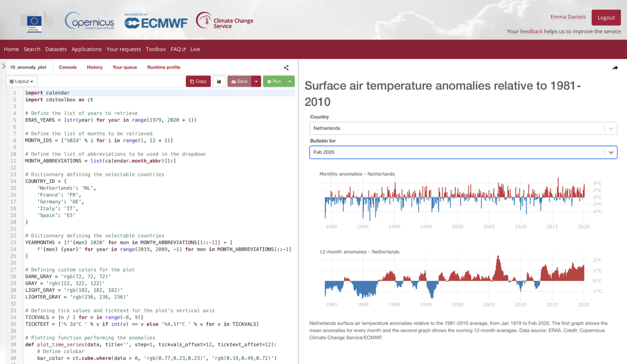This screenshot has height=364, width=627.
Task: Click the Country field label
Action: 319,117
